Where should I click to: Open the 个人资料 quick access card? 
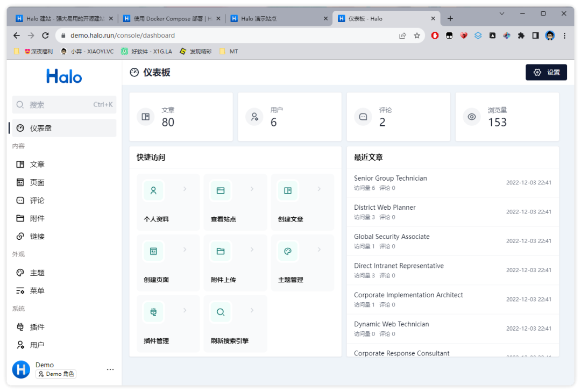pyautogui.click(x=168, y=202)
